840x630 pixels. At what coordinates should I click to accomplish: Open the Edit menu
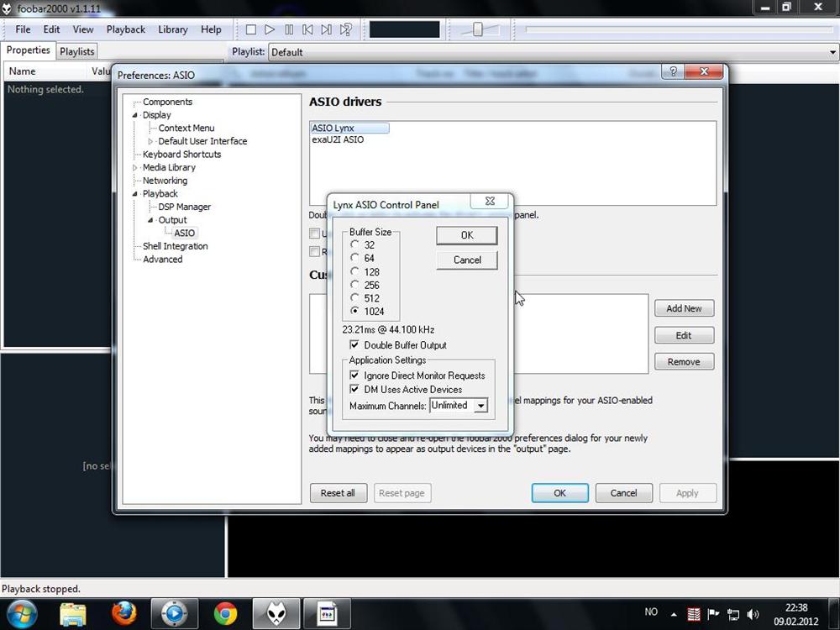pos(51,29)
